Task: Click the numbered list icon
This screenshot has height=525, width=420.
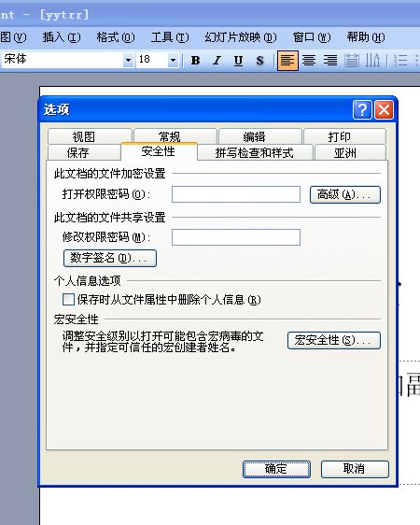Action: pyautogui.click(x=400, y=61)
